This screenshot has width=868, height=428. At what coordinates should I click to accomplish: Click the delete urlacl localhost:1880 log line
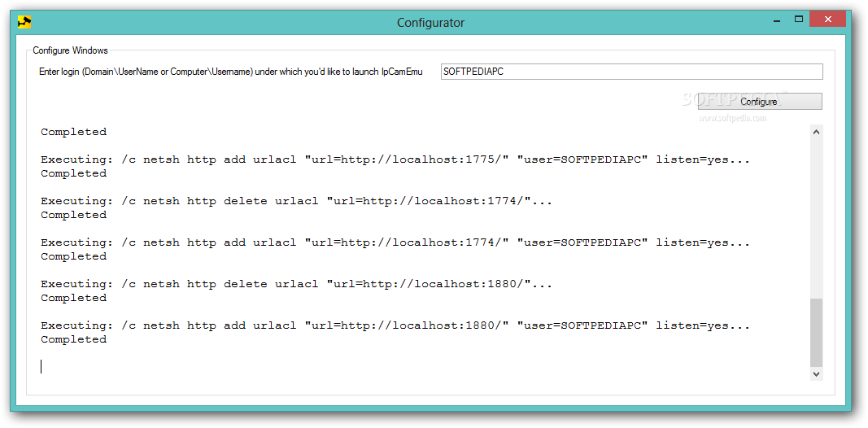click(x=297, y=285)
